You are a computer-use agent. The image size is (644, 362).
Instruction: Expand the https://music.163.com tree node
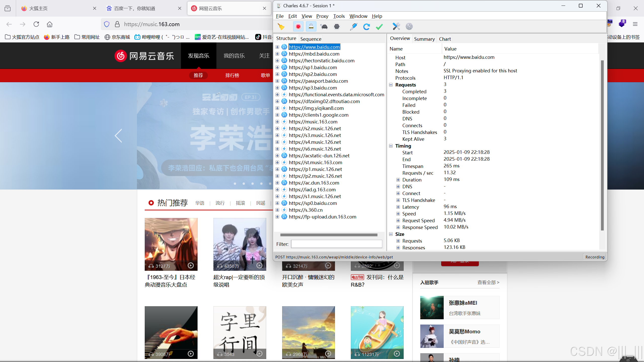[x=277, y=122]
